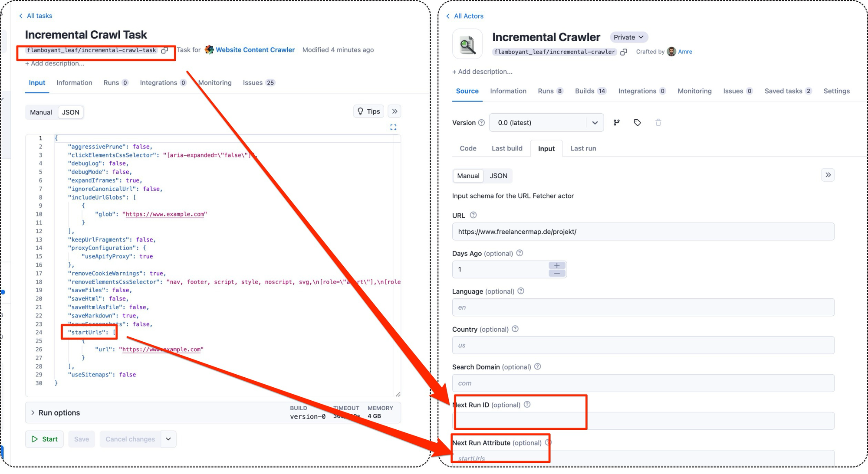The height and width of the screenshot is (474, 868).
Task: Click the freelancermap URL input field
Action: tap(643, 231)
